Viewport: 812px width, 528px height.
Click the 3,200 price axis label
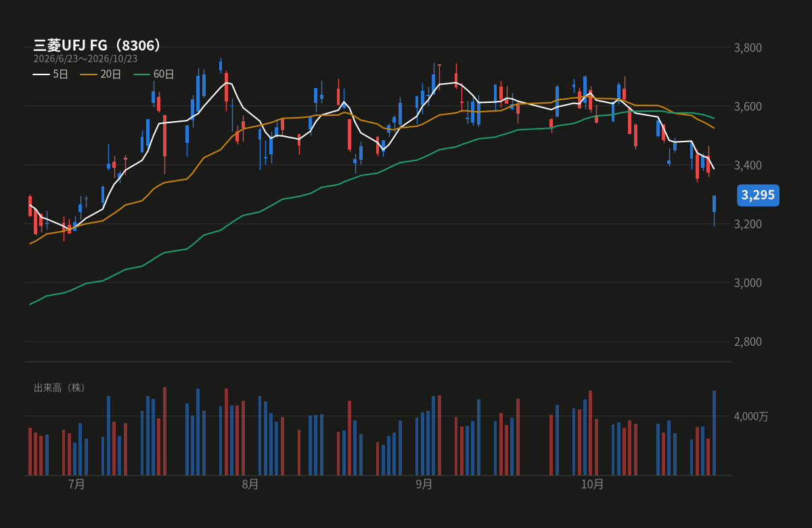click(748, 224)
